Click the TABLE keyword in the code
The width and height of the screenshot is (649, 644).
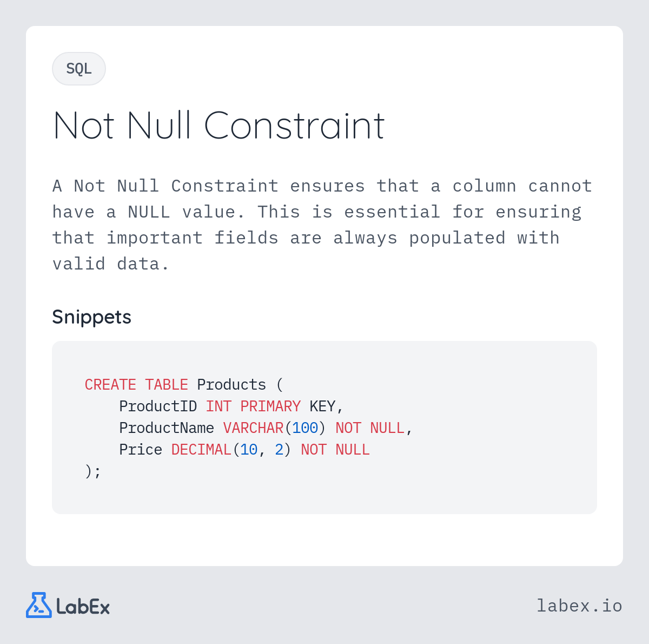[x=167, y=385]
